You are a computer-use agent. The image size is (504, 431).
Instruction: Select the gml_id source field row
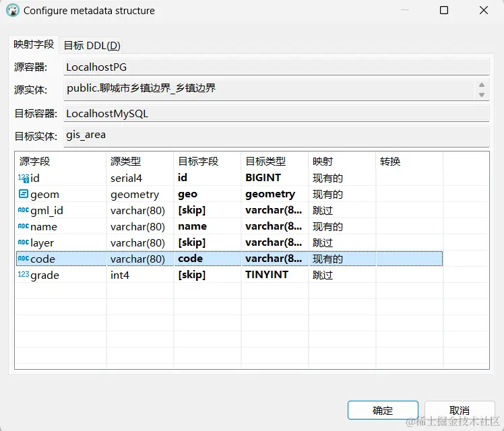[61, 210]
